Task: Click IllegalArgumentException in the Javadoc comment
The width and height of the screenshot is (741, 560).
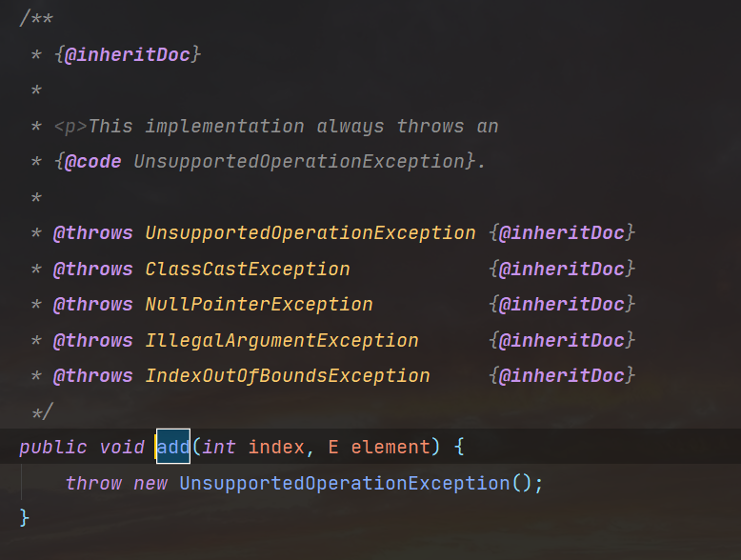Action: (x=282, y=340)
